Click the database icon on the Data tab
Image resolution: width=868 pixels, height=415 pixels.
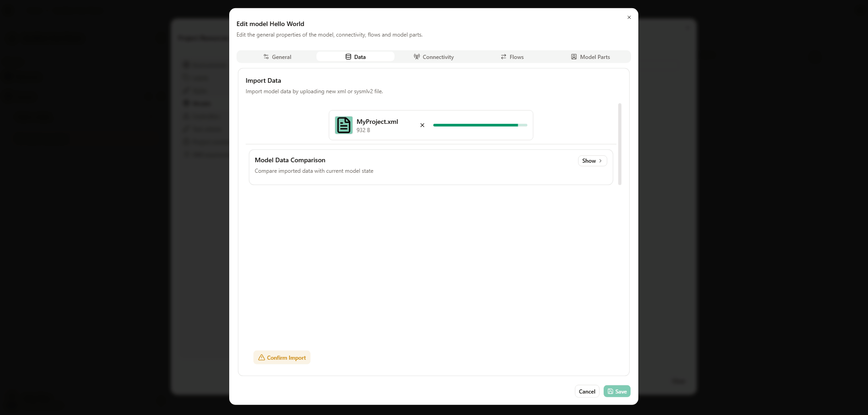click(x=348, y=57)
